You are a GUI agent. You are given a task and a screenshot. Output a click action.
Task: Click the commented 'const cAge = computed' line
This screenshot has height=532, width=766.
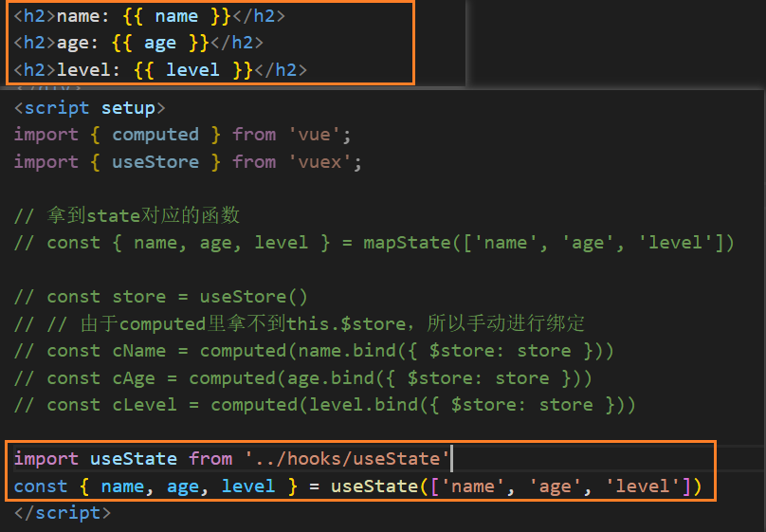click(x=302, y=378)
